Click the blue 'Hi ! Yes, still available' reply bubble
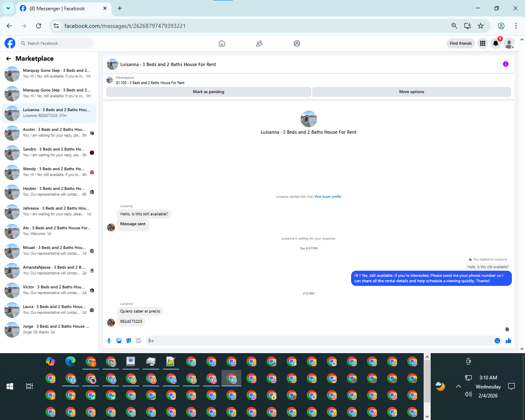The height and width of the screenshot is (420, 525). click(431, 278)
